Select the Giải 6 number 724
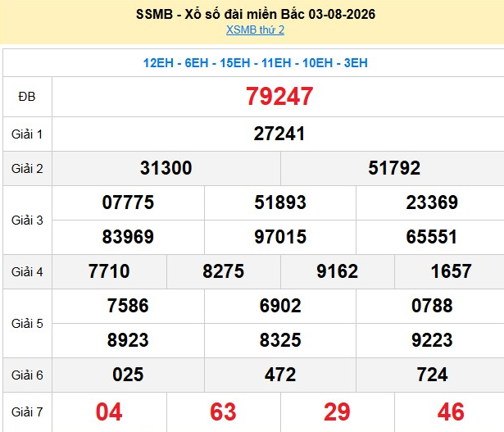The image size is (504, 432). click(x=432, y=375)
